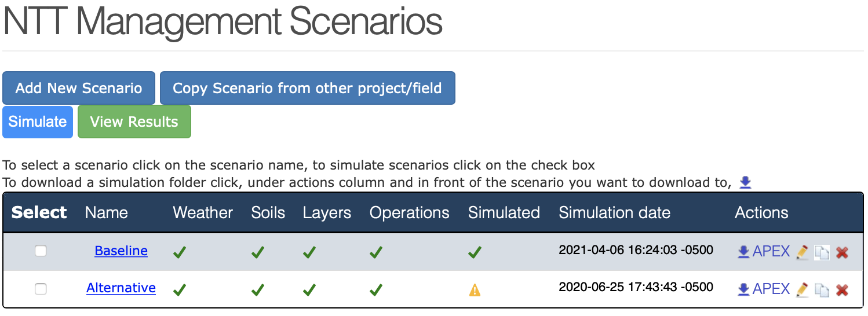Click the Add New Scenario button
868x316 pixels.
coord(79,88)
